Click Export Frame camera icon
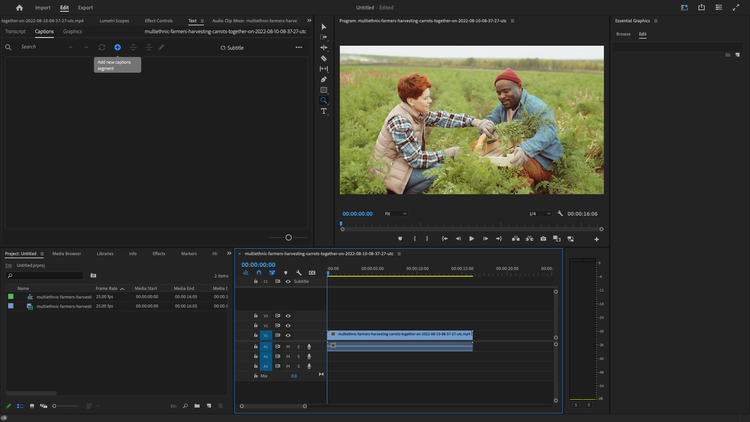750x422 pixels. [x=543, y=239]
